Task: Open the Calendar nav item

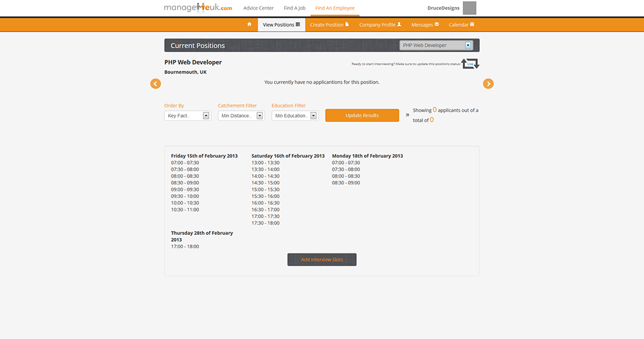Action: click(x=461, y=24)
